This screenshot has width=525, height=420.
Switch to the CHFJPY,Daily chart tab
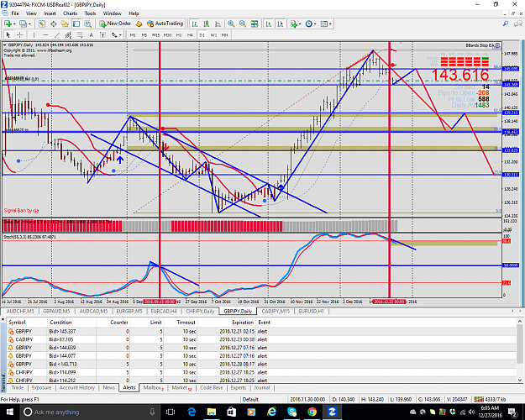coord(200,311)
